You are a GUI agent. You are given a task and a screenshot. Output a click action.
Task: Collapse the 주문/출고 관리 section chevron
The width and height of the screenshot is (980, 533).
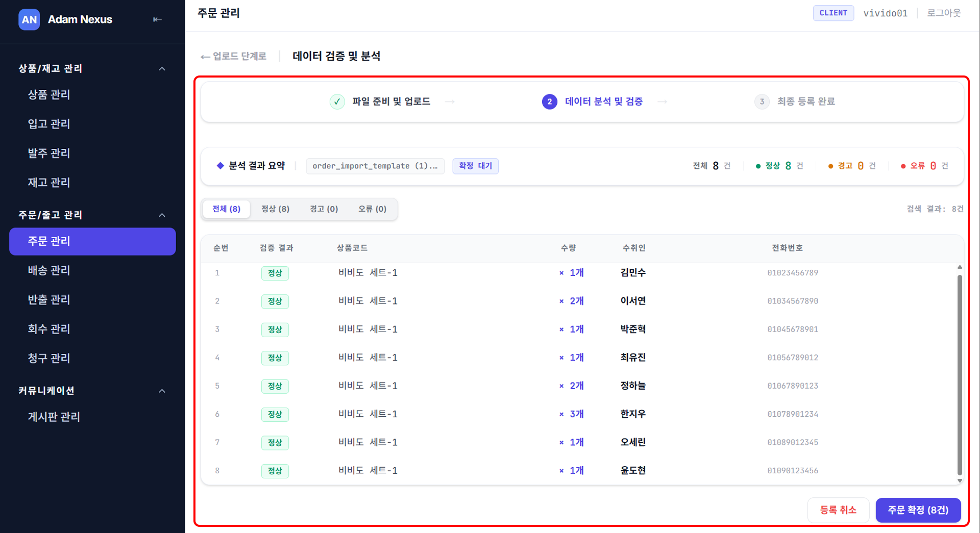click(162, 215)
